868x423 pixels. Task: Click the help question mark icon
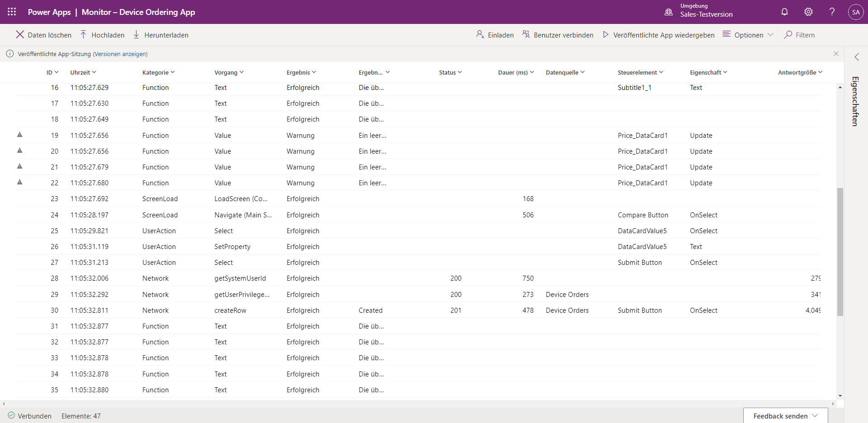832,12
